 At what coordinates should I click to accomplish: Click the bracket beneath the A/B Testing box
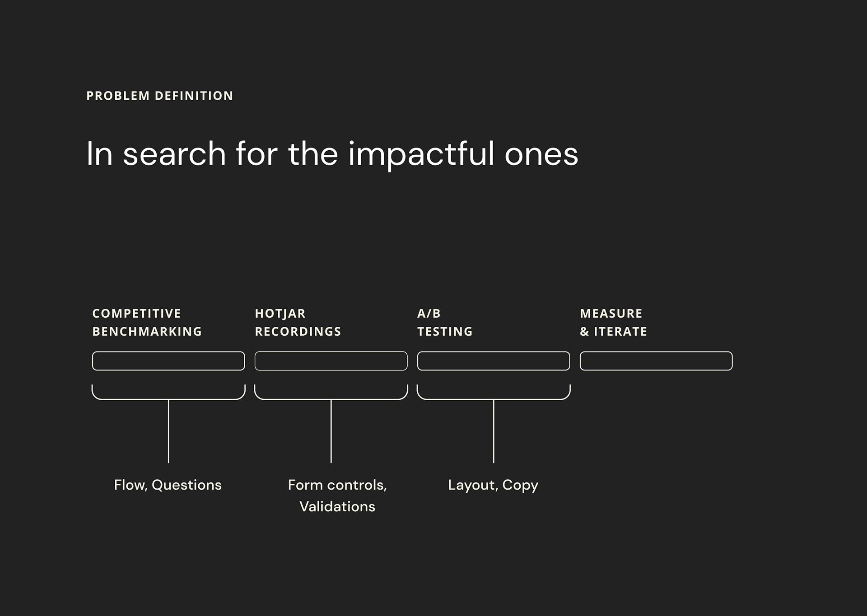(x=494, y=399)
